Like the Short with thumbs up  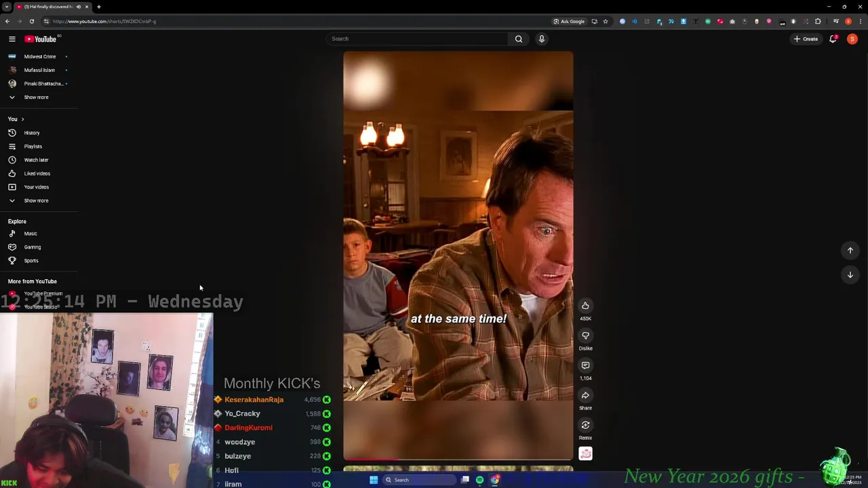(x=585, y=306)
